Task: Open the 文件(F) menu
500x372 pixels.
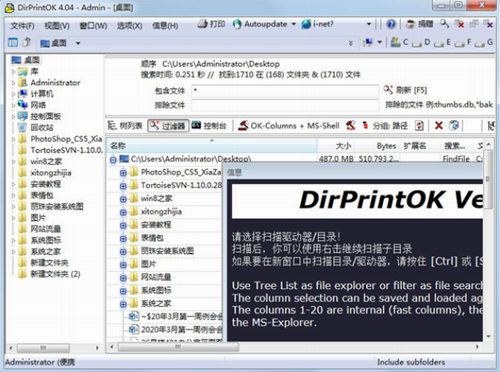Action: 22,26
